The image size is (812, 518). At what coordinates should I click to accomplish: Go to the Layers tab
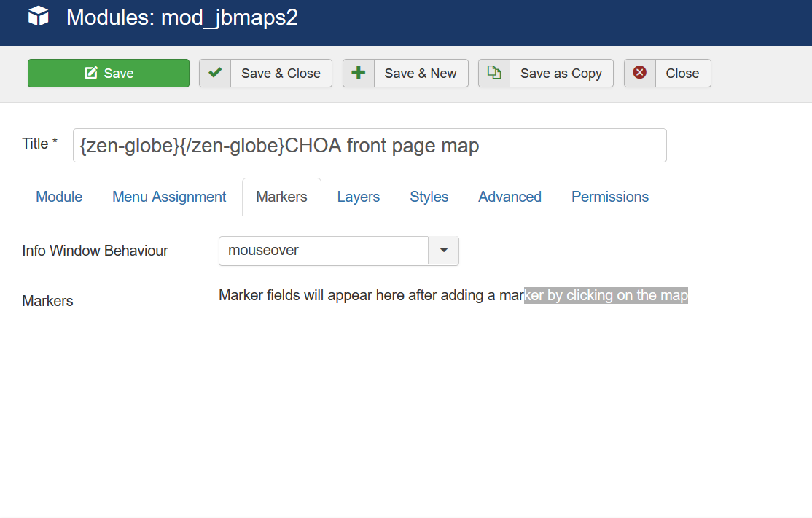[359, 197]
